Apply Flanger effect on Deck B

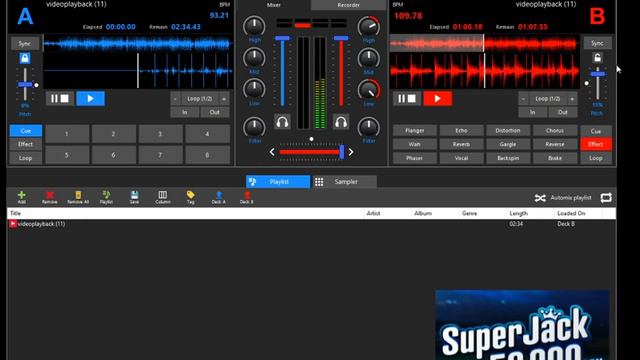point(415,131)
